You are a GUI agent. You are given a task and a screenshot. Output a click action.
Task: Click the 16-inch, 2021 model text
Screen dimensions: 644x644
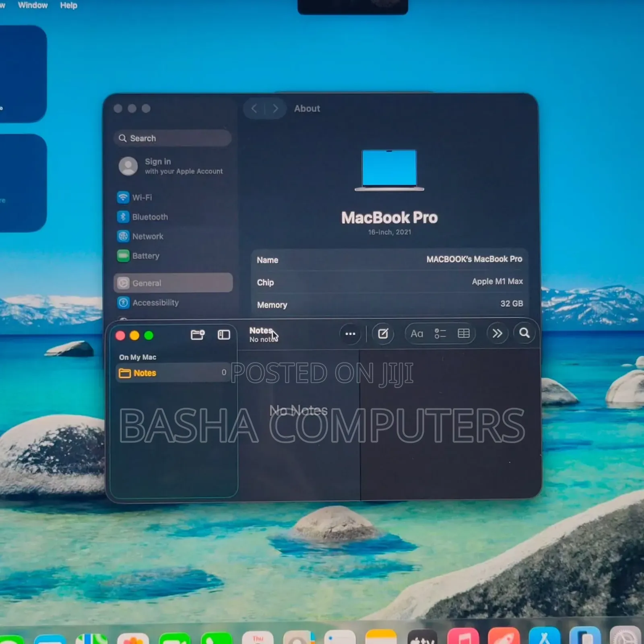(390, 232)
